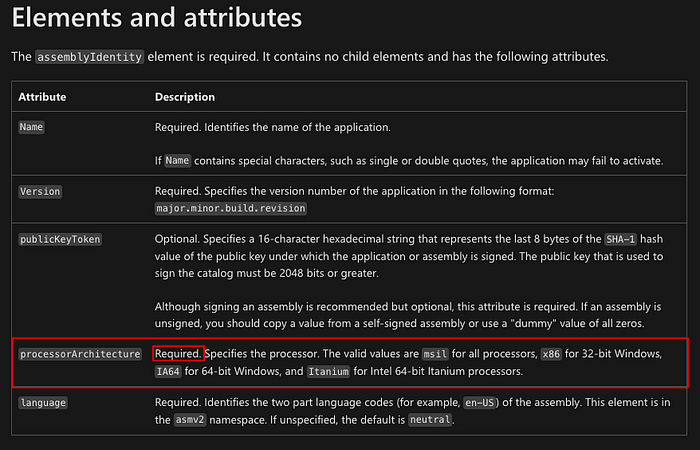This screenshot has width=700, height=450.
Task: Click the x86 value code
Action: [552, 354]
